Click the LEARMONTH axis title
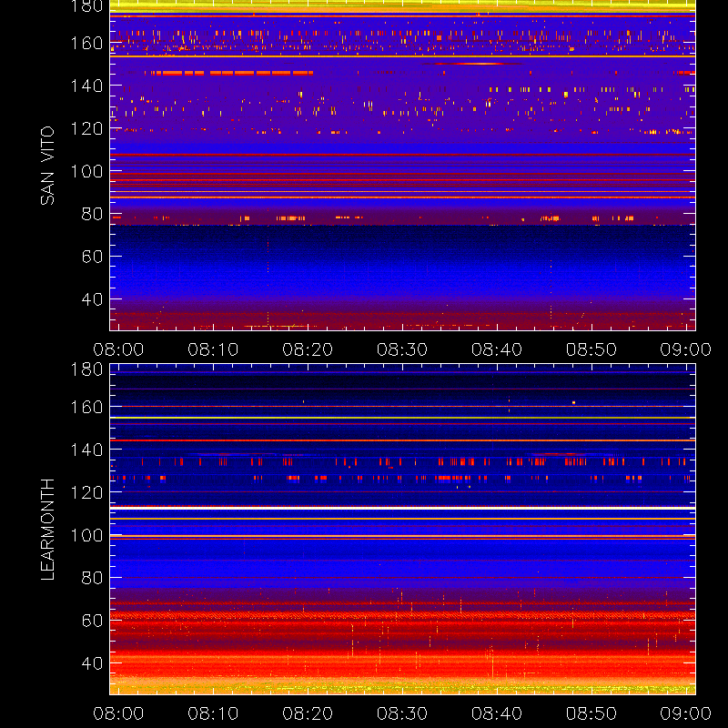This screenshot has width=728, height=728. pyautogui.click(x=47, y=530)
